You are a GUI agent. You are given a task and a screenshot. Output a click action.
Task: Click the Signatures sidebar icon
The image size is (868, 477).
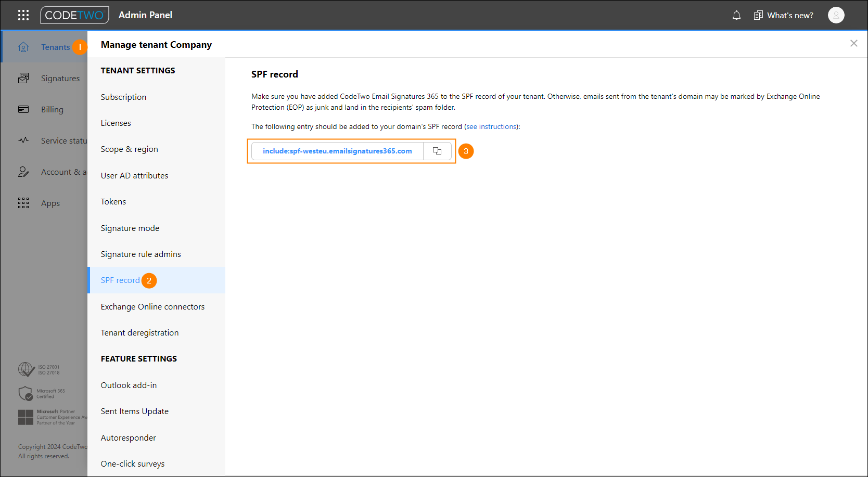(x=23, y=78)
